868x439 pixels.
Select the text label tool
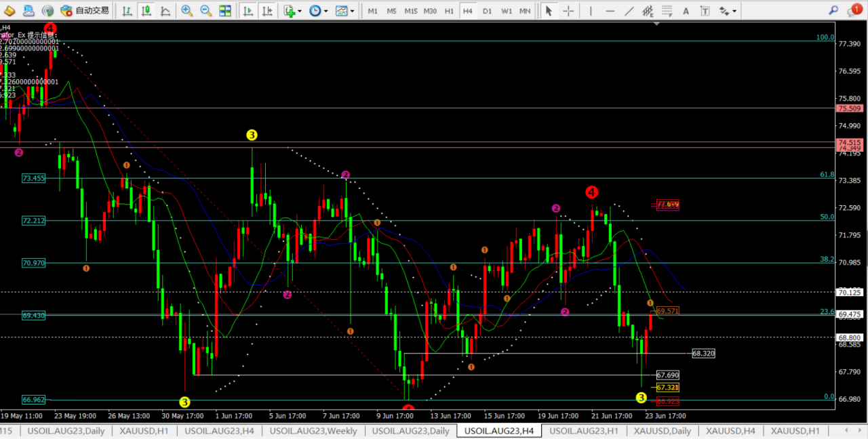(x=705, y=11)
